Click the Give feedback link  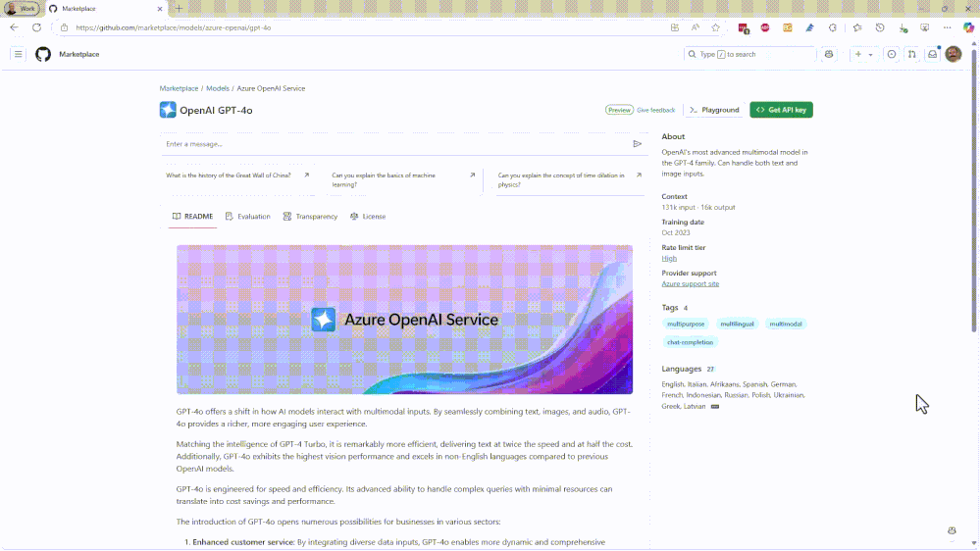click(655, 110)
